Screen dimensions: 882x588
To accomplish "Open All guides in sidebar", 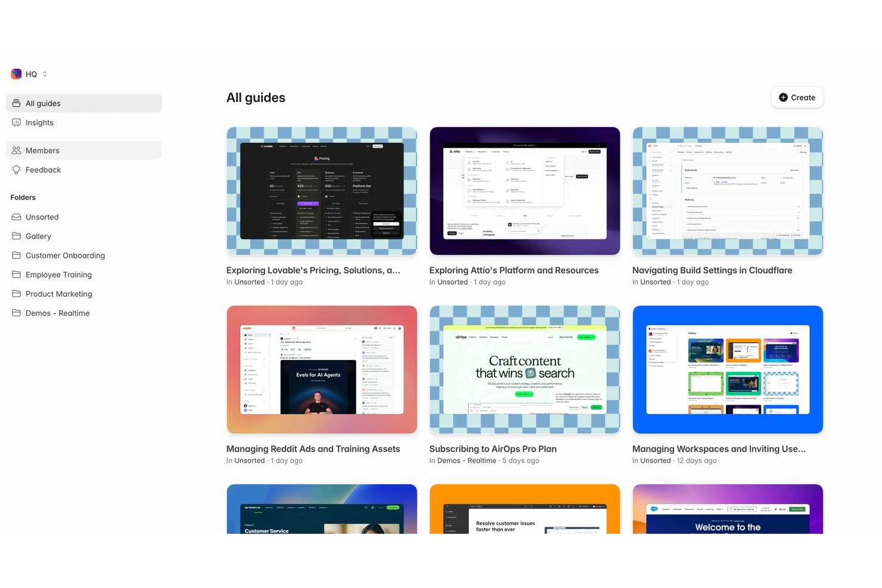I will click(x=84, y=103).
